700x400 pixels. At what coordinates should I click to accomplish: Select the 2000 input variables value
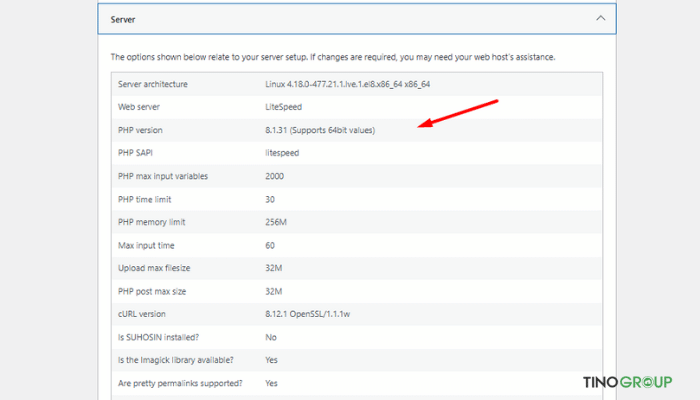275,176
